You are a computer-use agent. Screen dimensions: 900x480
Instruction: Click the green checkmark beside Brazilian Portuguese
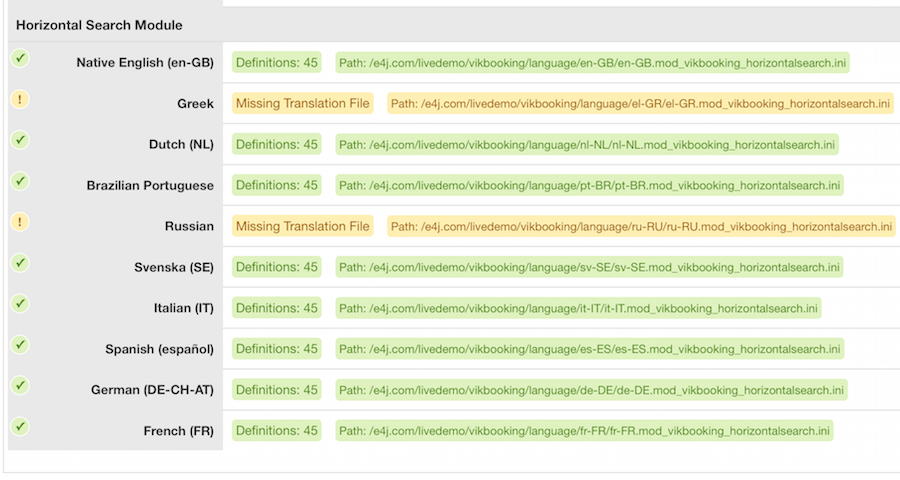point(20,181)
